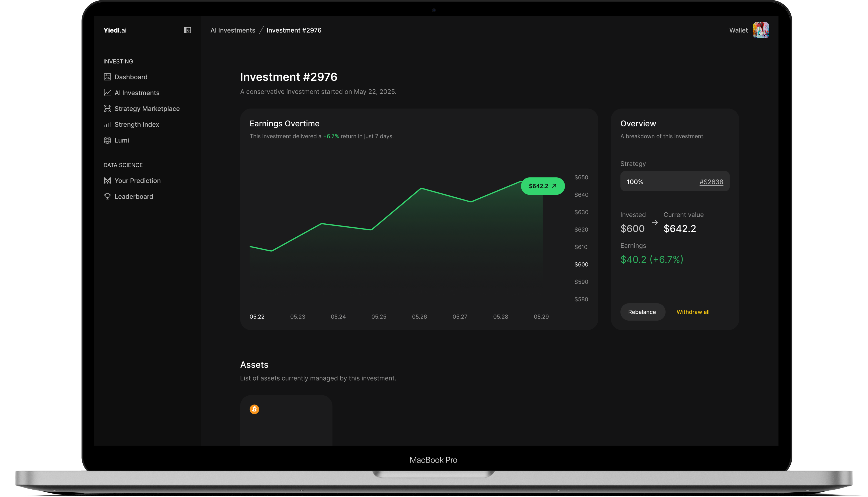Open Leaderboard menu item

134,197
